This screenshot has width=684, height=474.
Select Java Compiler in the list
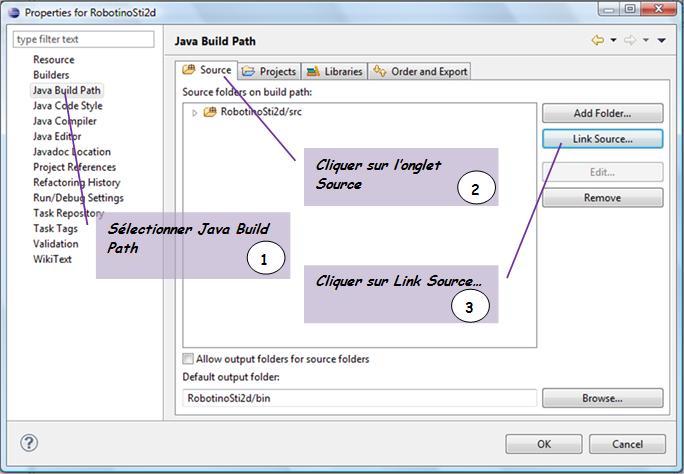[x=65, y=121]
